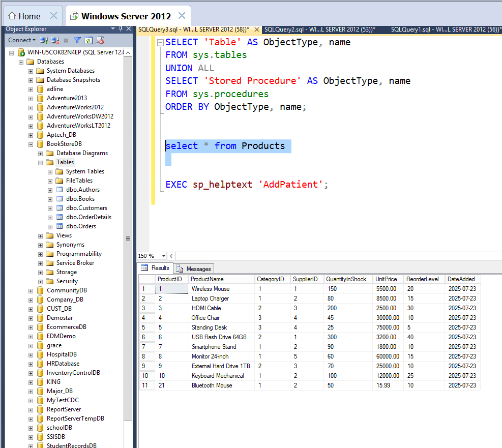The image size is (502, 448).
Task: Click the Auto Hide pin on Object Explorer
Action: pyautogui.click(x=121, y=29)
